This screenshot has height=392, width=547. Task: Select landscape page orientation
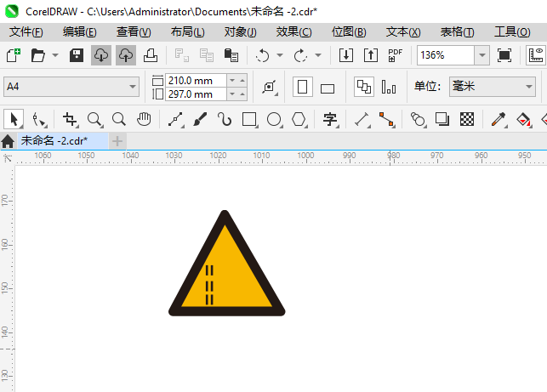pos(328,88)
